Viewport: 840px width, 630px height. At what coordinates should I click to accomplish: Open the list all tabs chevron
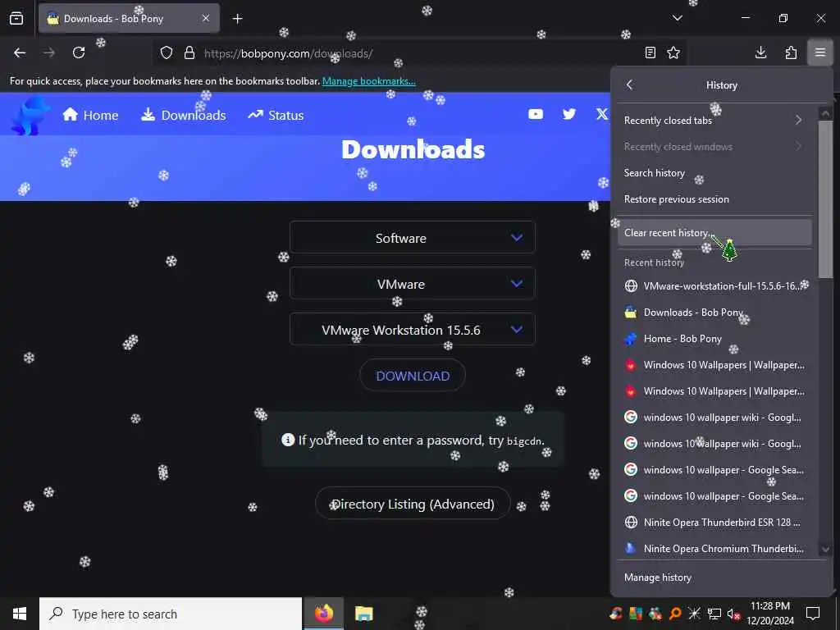tap(677, 18)
